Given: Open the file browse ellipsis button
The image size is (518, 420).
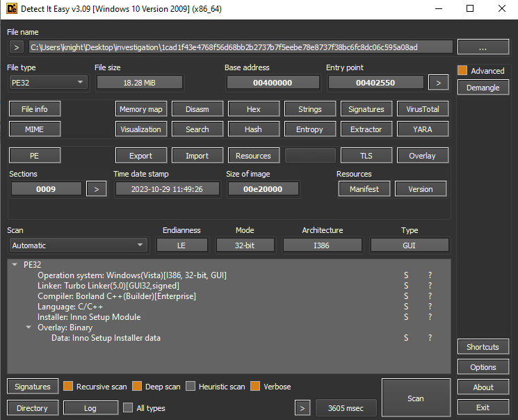Looking at the screenshot, I should (483, 47).
